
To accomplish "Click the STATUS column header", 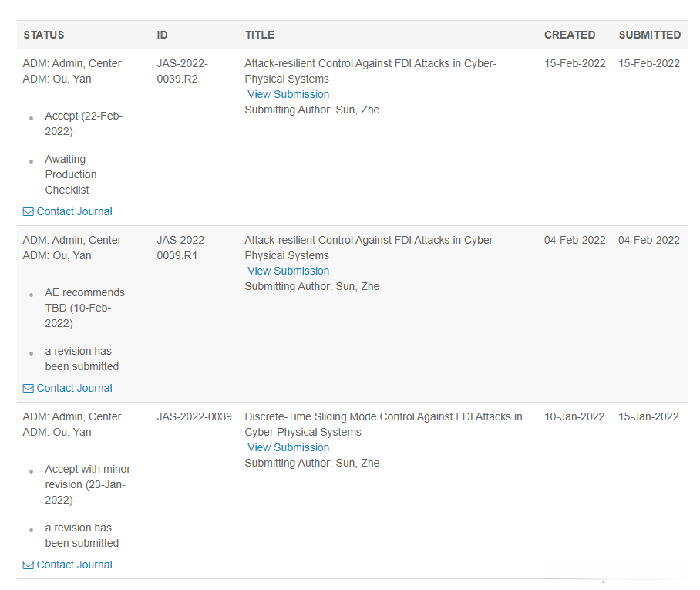I will pyautogui.click(x=44, y=35).
